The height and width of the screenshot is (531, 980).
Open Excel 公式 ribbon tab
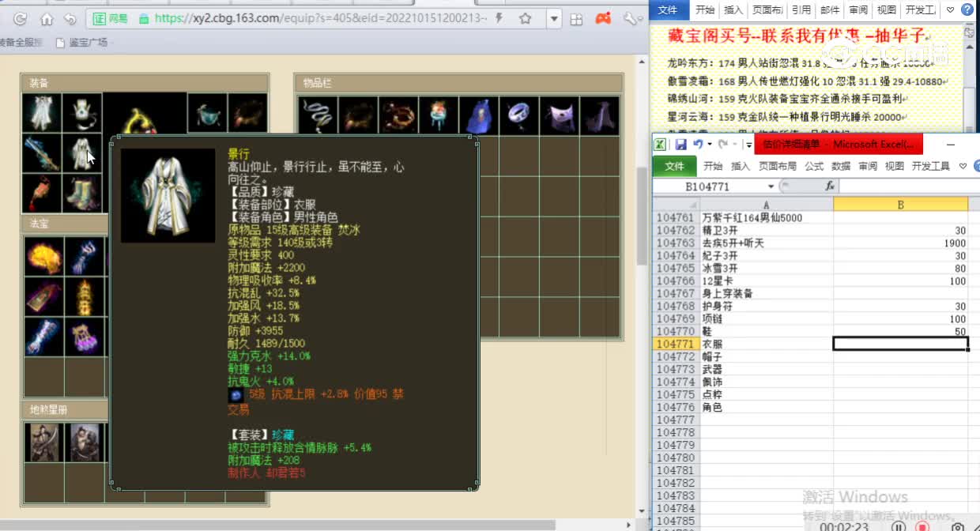(814, 166)
